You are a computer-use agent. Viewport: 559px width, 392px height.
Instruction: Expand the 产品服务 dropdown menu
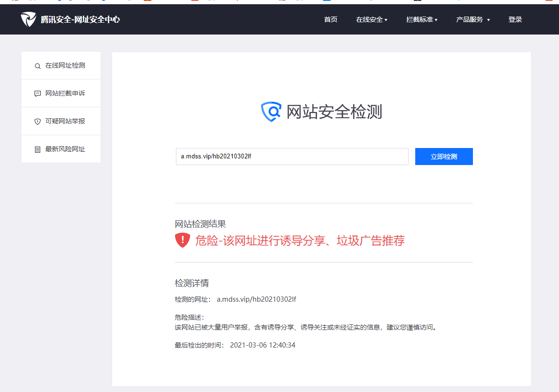point(473,19)
